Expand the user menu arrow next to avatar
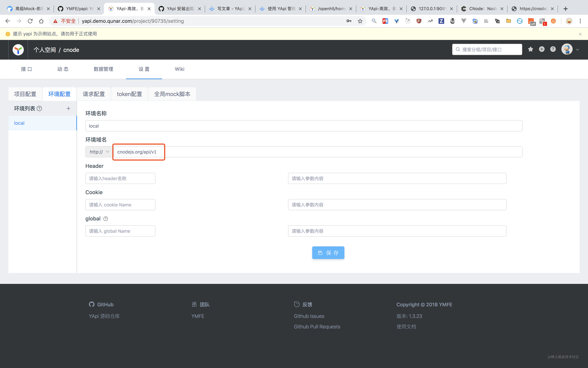This screenshot has height=368, width=588. 577,50
